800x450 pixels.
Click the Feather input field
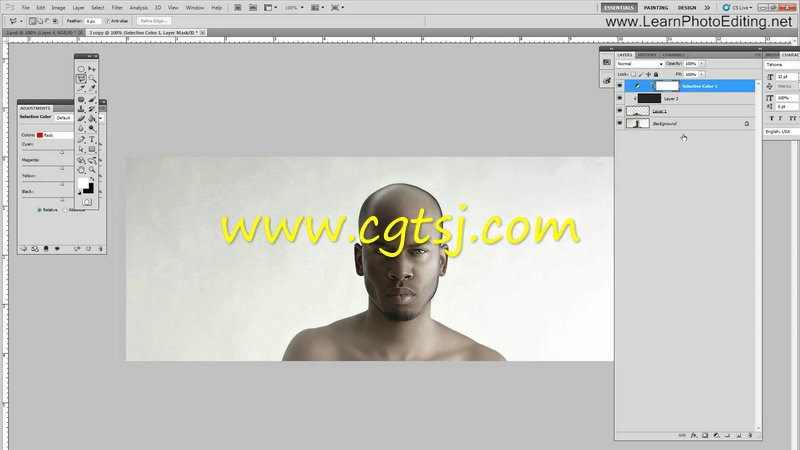pyautogui.click(x=93, y=21)
